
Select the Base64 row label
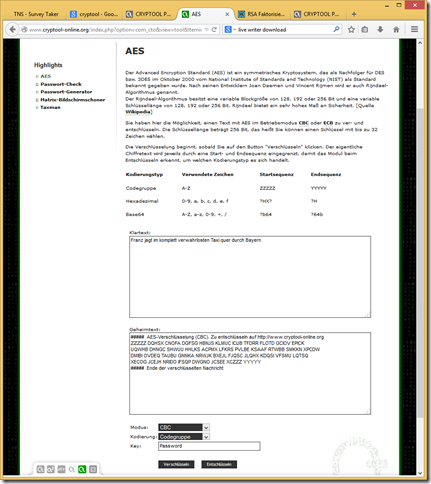coord(135,214)
